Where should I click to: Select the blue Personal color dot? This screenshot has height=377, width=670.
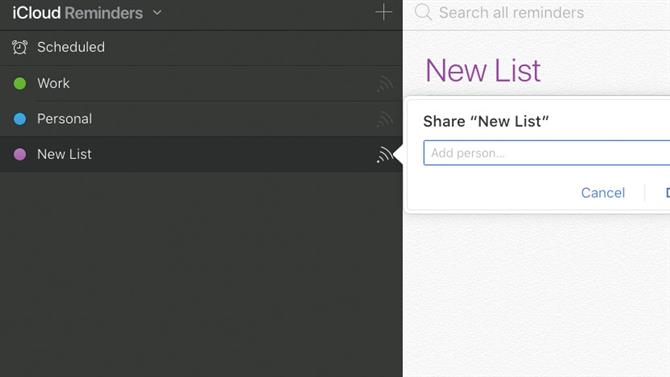(20, 119)
